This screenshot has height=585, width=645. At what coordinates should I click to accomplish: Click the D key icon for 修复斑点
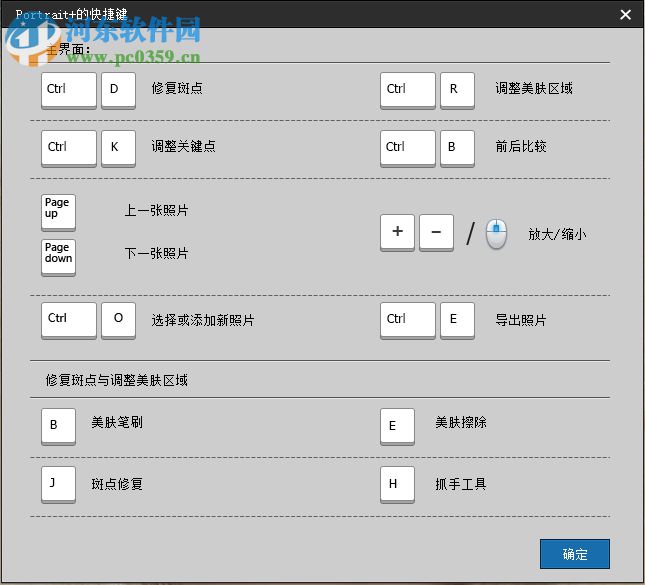[118, 91]
